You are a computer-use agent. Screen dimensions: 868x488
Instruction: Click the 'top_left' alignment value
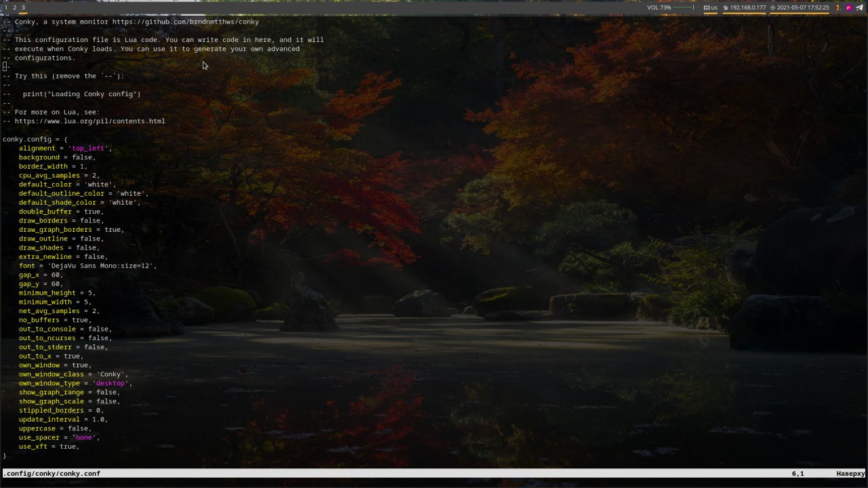click(x=88, y=148)
